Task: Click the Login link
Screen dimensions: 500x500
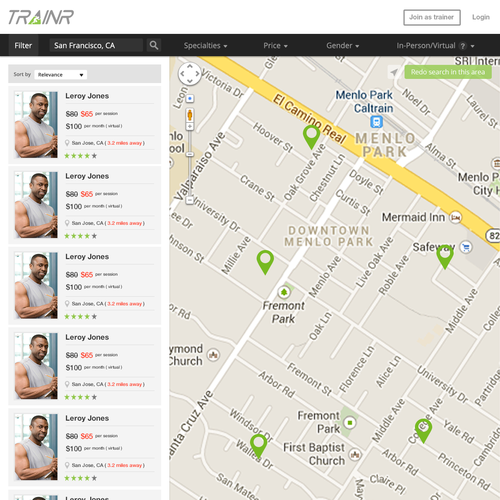Action: coord(481,17)
